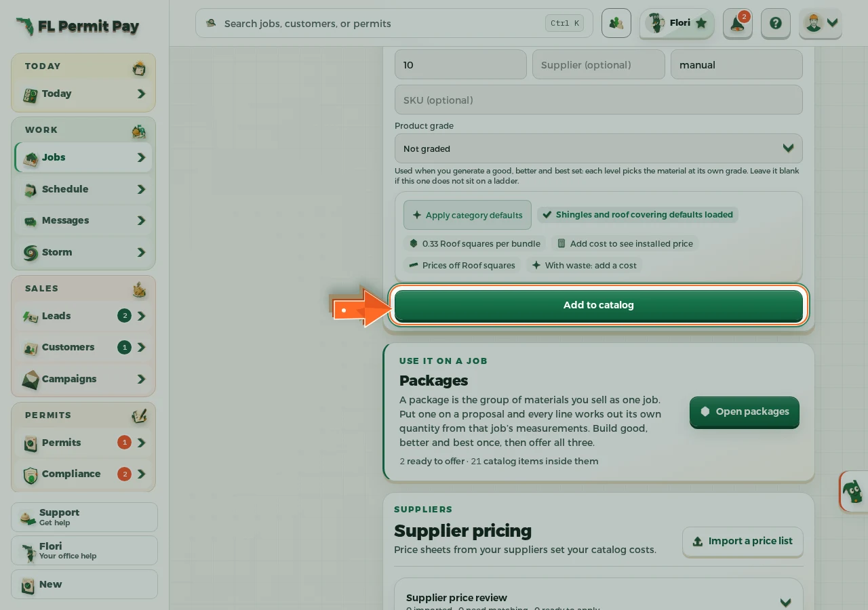Expand the Supplier price review section

(785, 603)
